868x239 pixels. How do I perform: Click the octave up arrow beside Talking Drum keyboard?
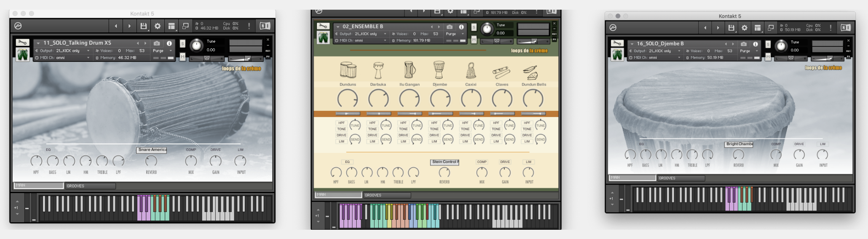17,201
